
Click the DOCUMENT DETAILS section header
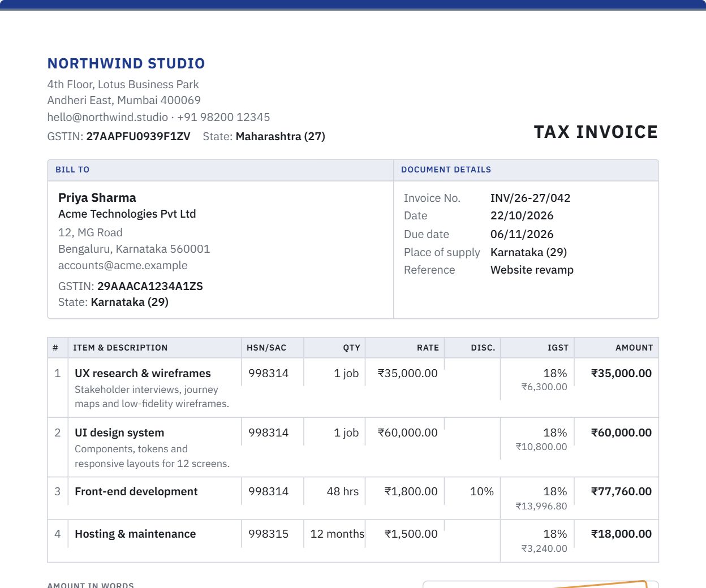click(x=446, y=170)
